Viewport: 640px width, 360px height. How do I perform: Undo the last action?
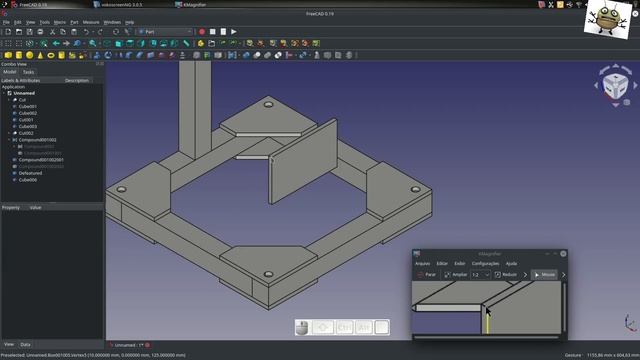[x=86, y=32]
